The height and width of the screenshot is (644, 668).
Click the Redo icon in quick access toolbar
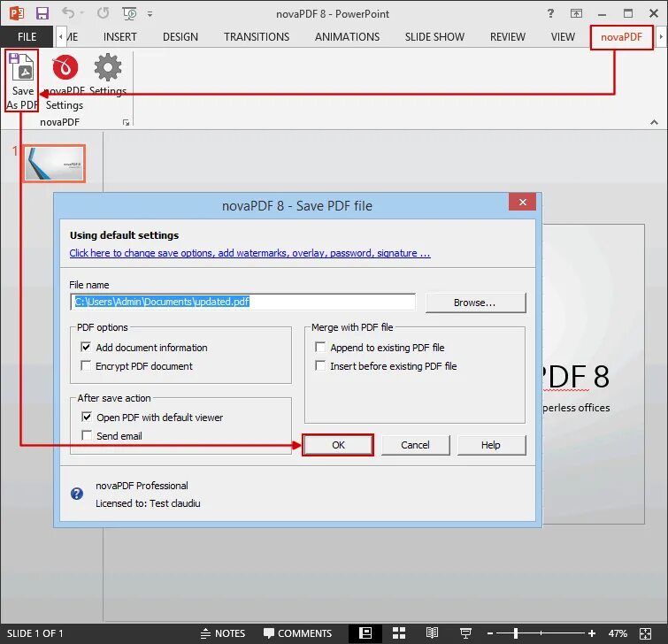click(x=103, y=13)
